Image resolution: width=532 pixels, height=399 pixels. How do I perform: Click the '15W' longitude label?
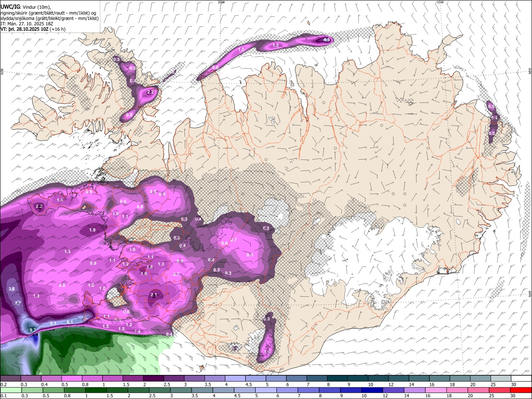coord(440,2)
